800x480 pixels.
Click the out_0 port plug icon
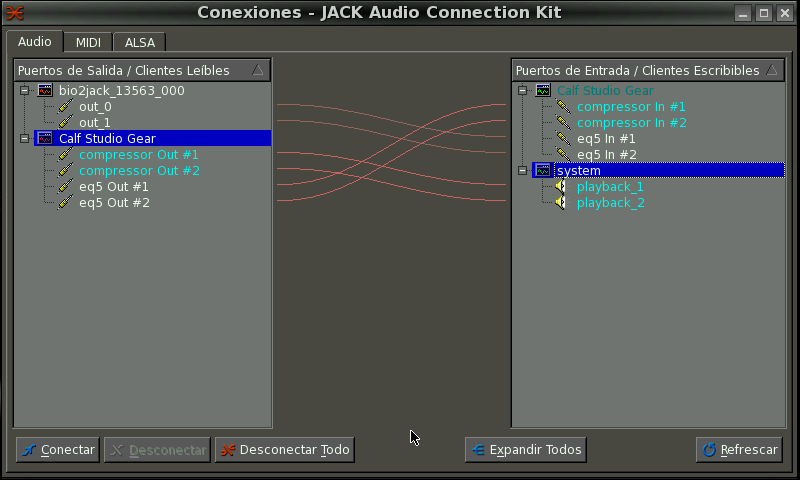point(65,107)
